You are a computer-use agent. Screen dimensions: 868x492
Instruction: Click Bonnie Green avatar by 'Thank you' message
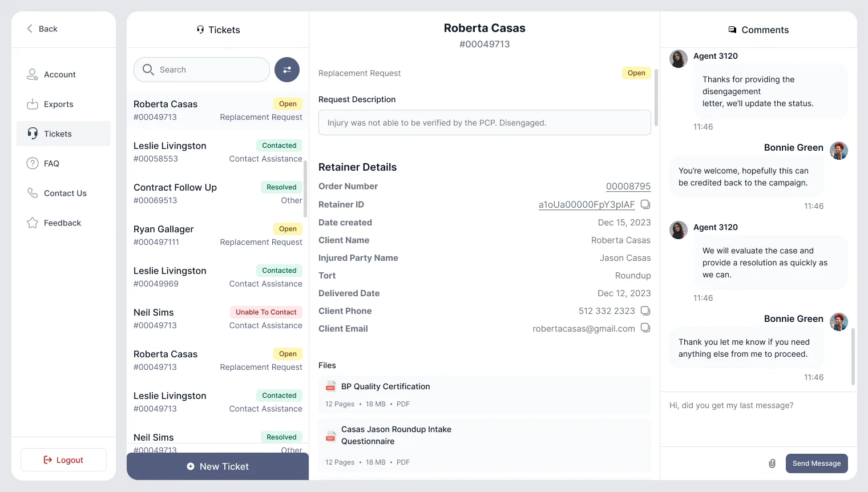click(x=839, y=322)
